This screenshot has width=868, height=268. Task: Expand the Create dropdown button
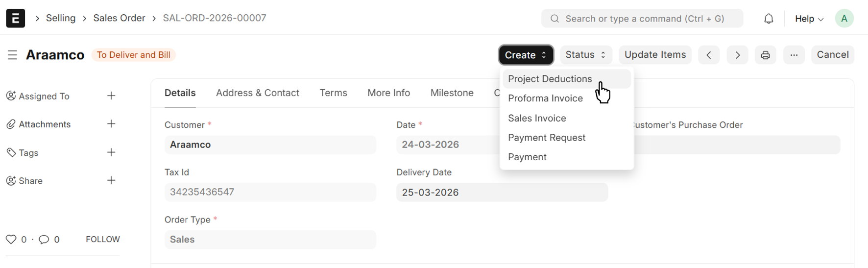pyautogui.click(x=526, y=55)
